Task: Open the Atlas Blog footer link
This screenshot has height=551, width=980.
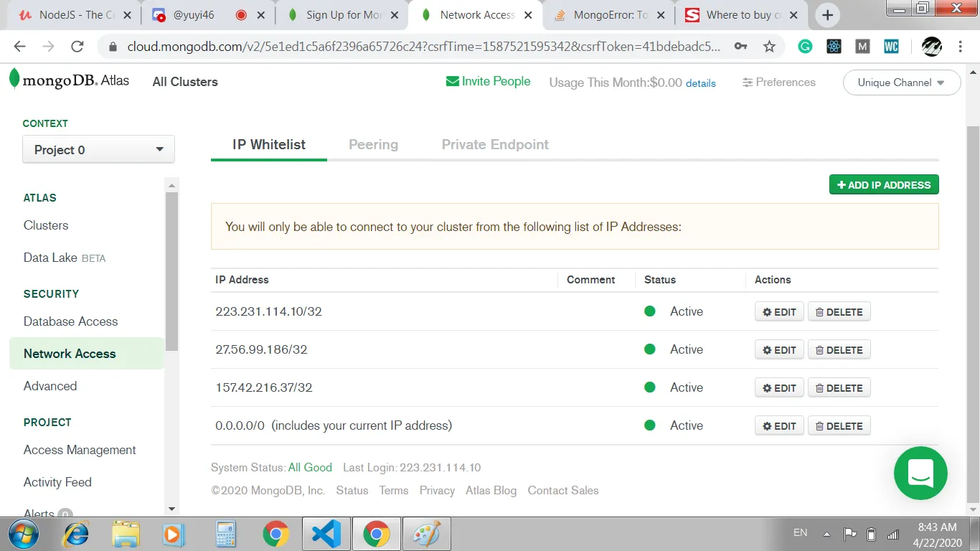Action: (491, 491)
